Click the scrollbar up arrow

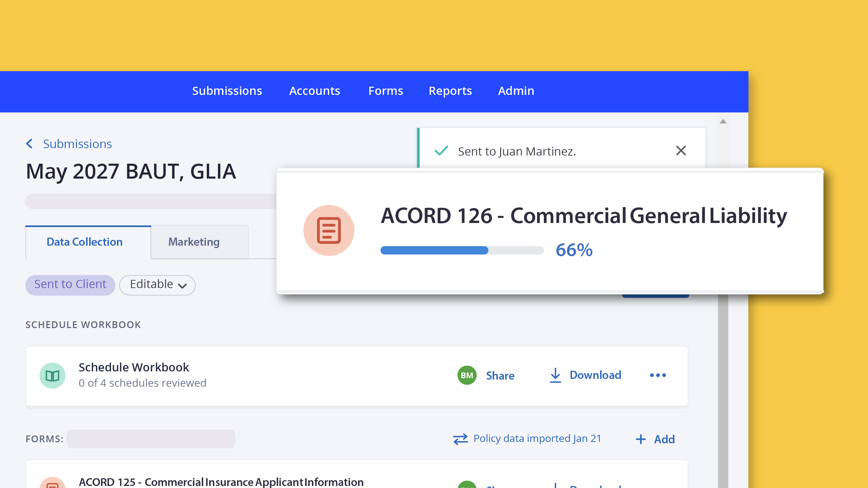pos(723,121)
